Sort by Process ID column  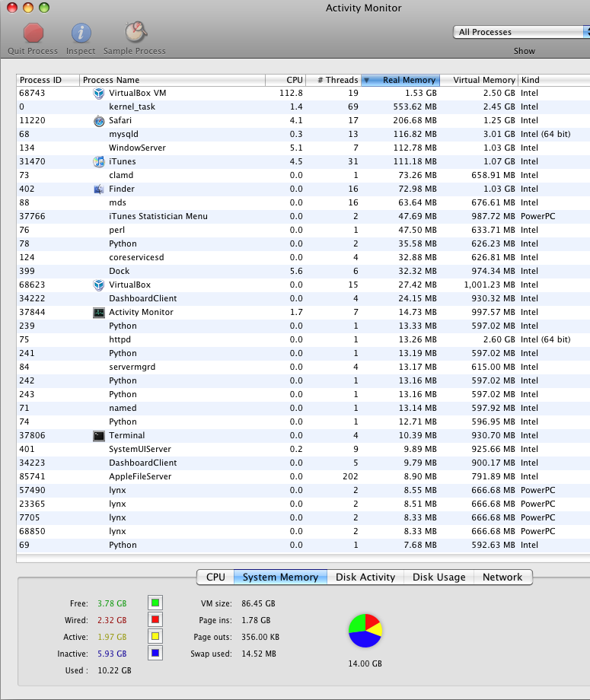coord(48,80)
